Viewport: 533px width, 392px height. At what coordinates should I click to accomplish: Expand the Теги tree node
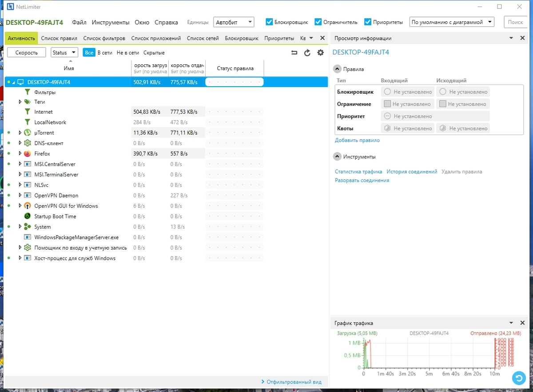[20, 102]
